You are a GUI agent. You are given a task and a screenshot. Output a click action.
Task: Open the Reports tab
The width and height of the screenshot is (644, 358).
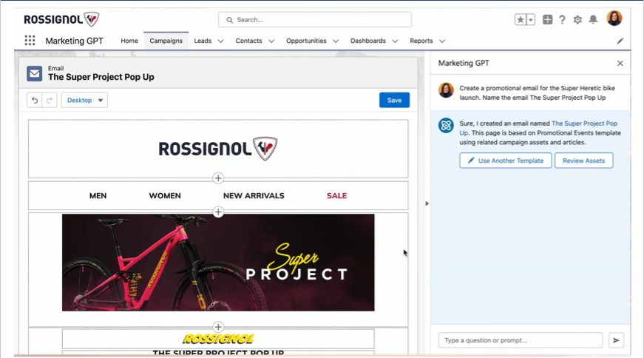pyautogui.click(x=421, y=41)
